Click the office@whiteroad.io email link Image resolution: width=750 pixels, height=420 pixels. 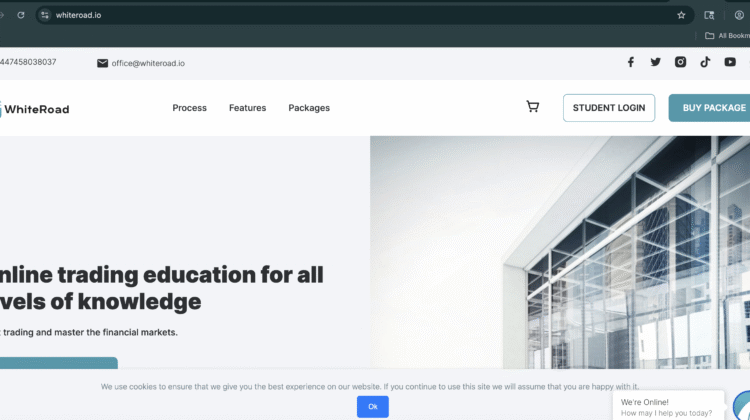148,63
